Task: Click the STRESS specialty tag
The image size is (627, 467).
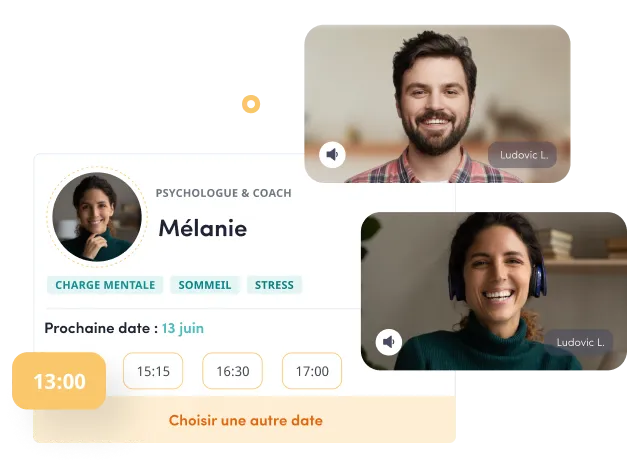Action: point(274,285)
